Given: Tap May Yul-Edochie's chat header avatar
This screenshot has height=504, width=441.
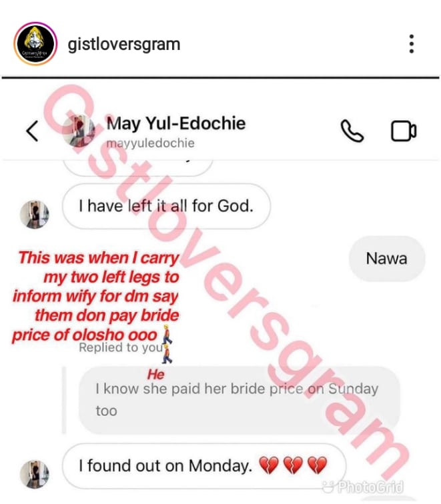Looking at the screenshot, I should (x=79, y=131).
